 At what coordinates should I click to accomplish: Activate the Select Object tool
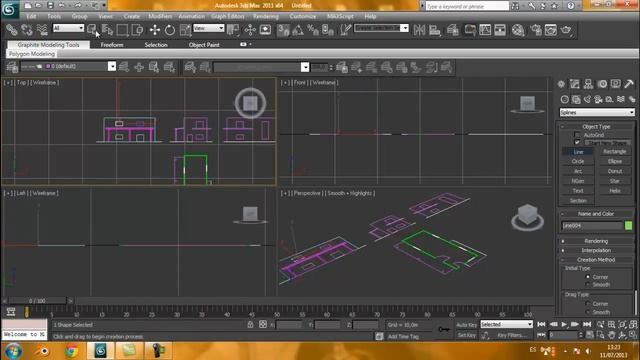point(92,30)
